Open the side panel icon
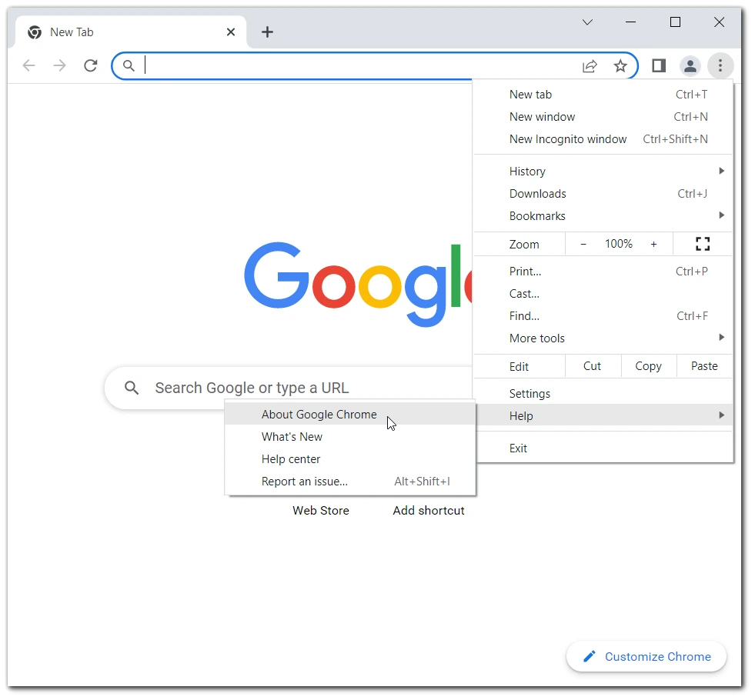This screenshot has width=755, height=700. point(659,65)
